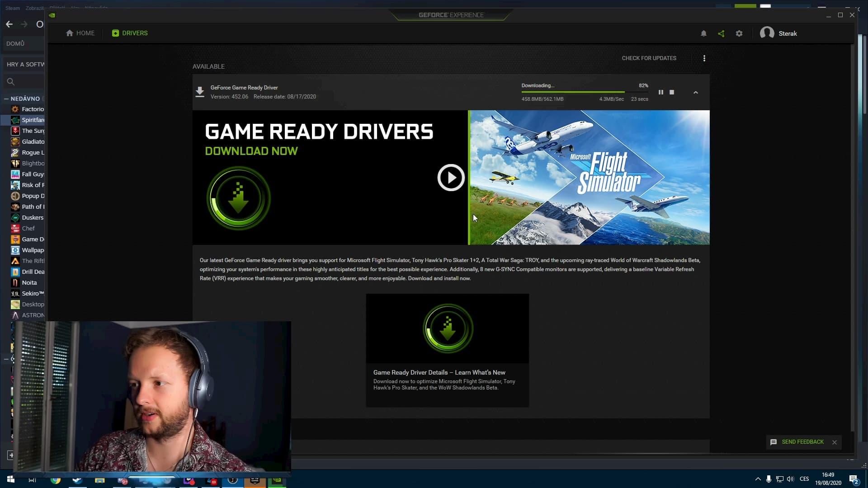Open the Steam menu in the Steam window

pos(13,8)
